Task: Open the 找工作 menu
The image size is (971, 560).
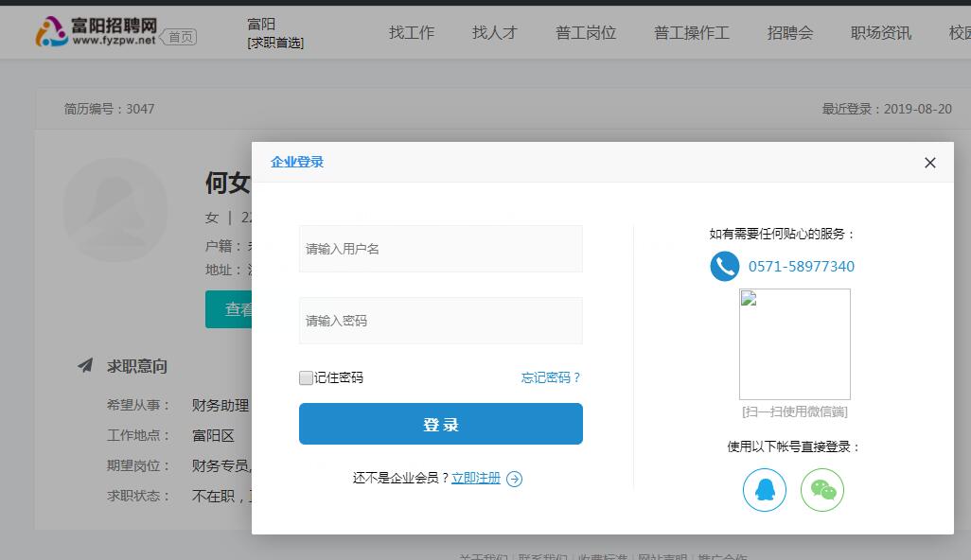Action: [411, 32]
